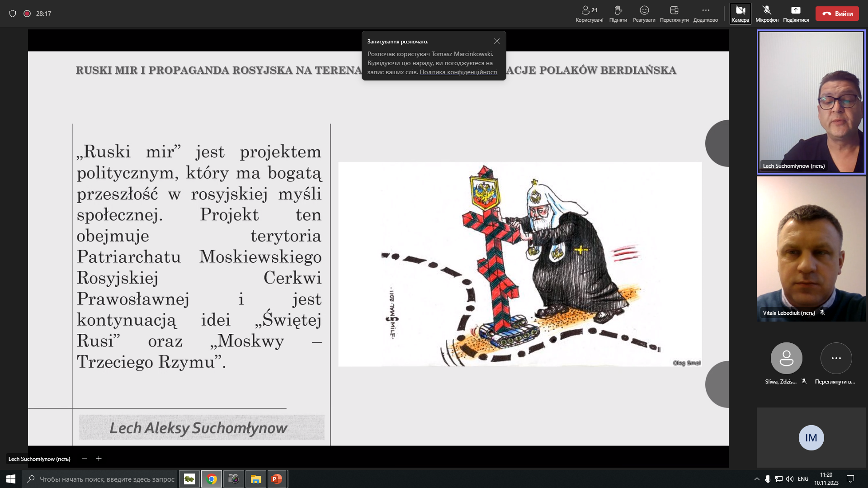Open the participants list (Користувачі)
The height and width of the screenshot is (488, 868).
[x=589, y=14]
